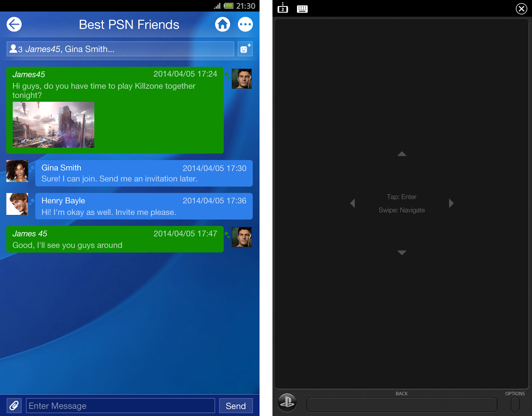Tap the down navigation arrow

pos(402,253)
